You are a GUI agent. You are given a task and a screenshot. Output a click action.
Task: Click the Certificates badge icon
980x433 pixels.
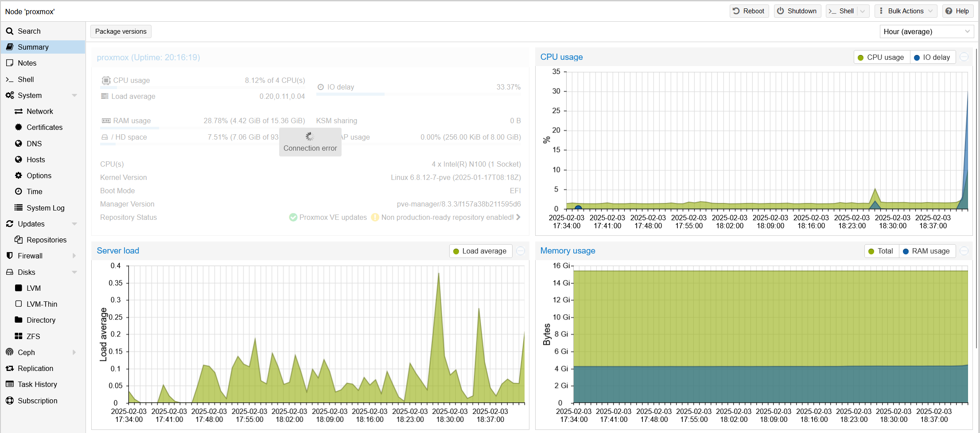tap(19, 127)
